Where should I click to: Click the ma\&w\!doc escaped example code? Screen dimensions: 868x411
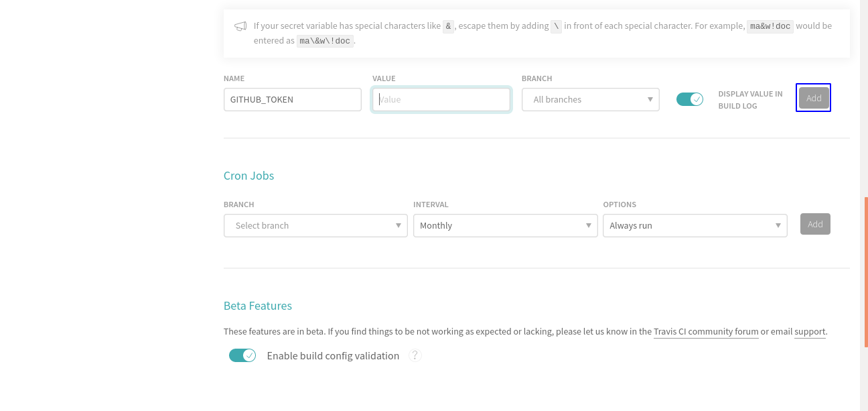tap(325, 41)
